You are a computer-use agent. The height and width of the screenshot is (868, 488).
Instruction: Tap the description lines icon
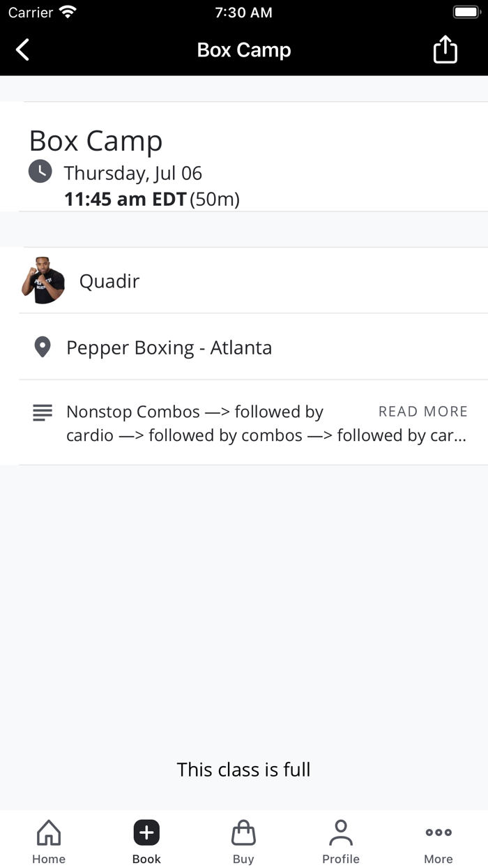(x=42, y=412)
